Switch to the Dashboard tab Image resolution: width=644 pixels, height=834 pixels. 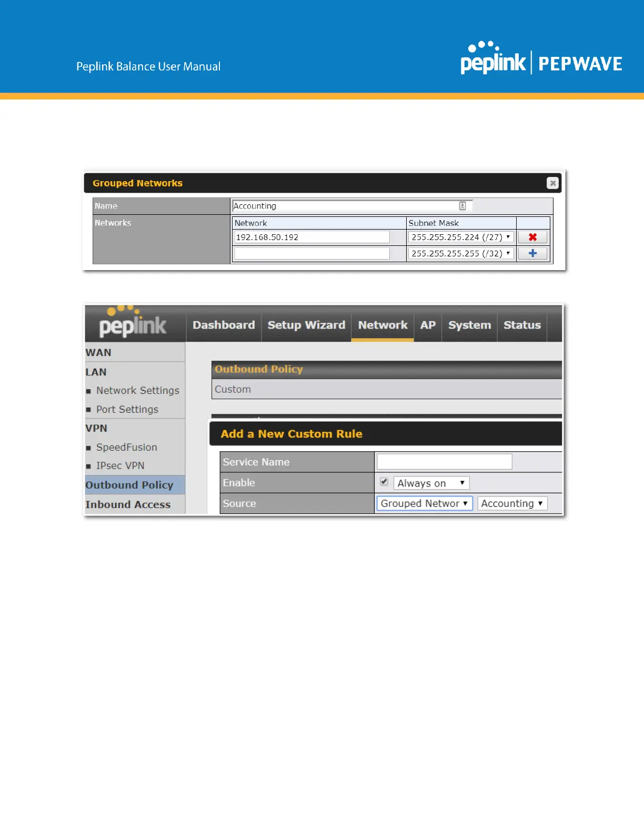pos(224,325)
